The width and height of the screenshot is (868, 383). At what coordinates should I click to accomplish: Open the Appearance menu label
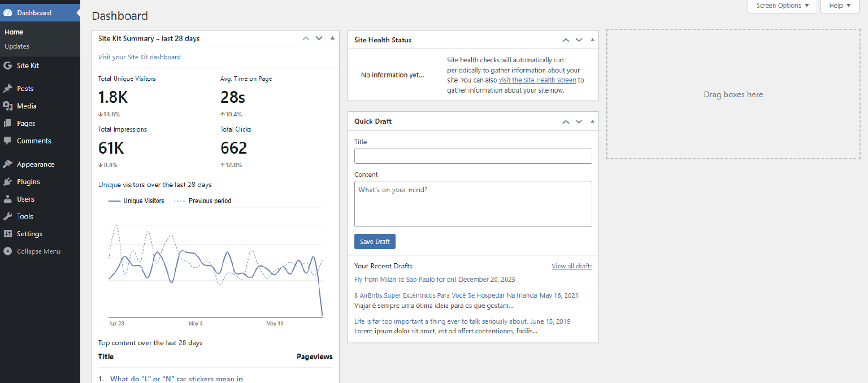pos(36,164)
